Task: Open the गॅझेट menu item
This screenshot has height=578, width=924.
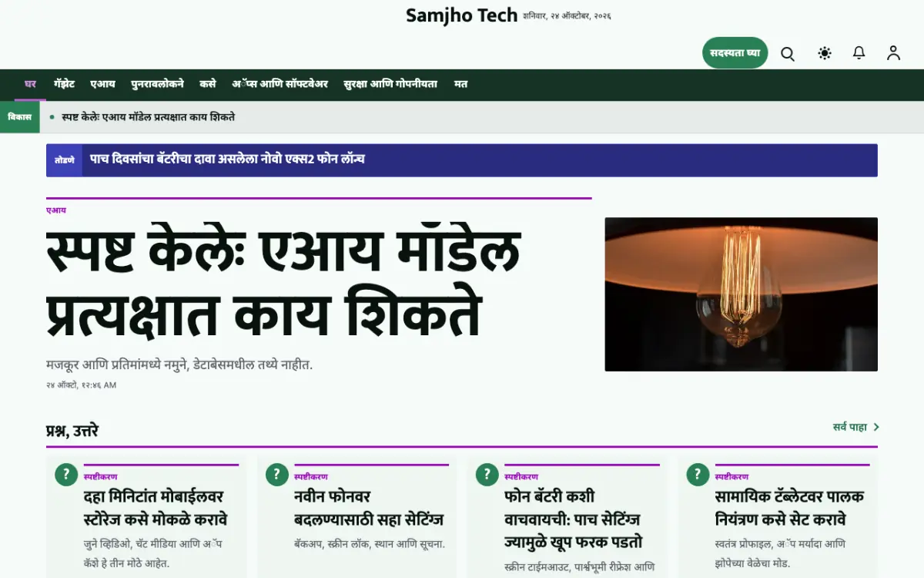Action: pyautogui.click(x=64, y=84)
